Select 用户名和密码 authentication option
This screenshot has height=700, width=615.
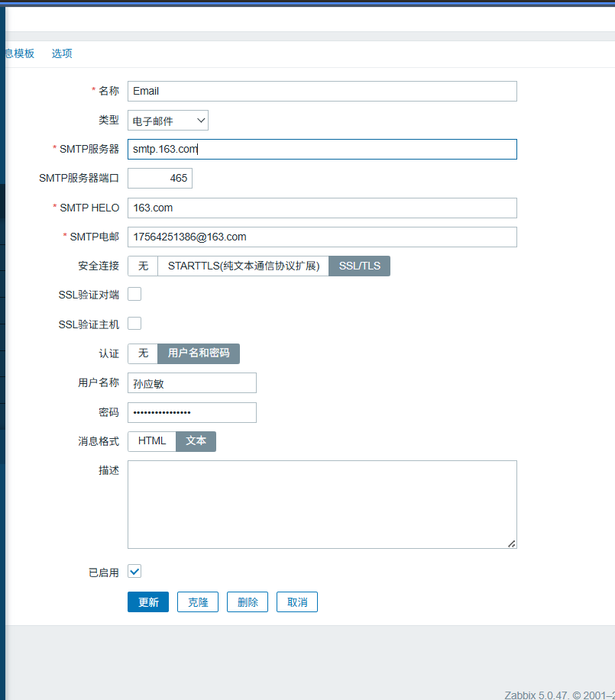[x=199, y=353]
